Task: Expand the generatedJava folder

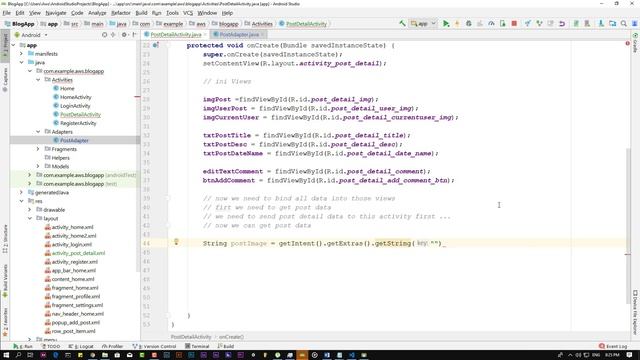Action: click(22, 192)
